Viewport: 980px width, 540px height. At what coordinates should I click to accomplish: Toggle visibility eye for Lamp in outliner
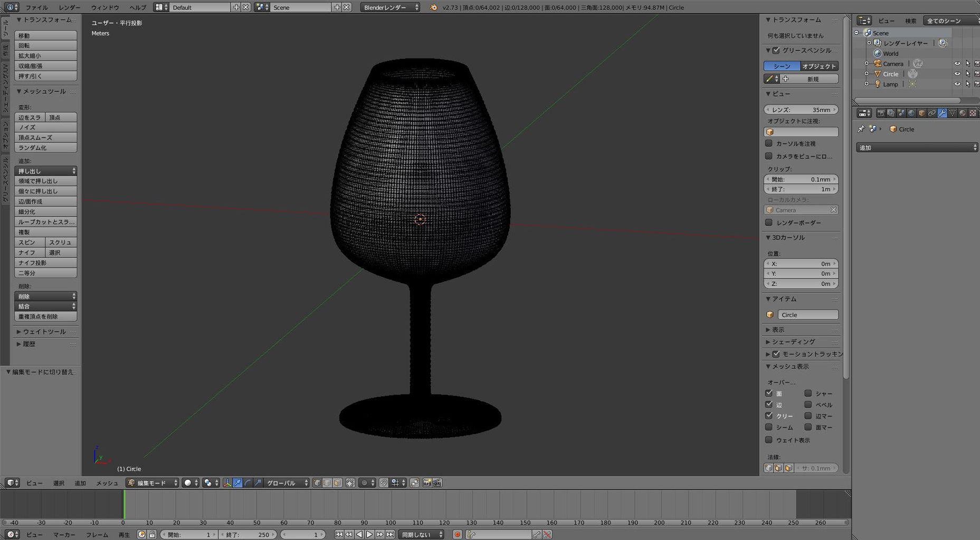pyautogui.click(x=957, y=84)
